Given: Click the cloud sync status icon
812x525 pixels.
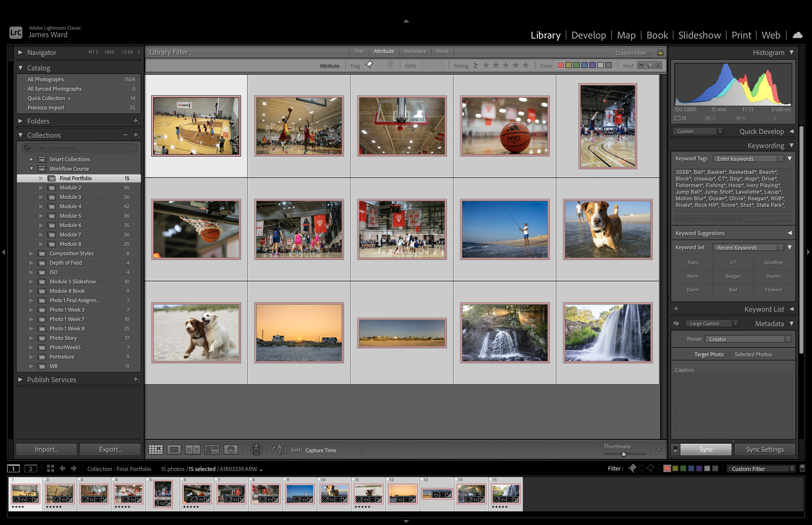Looking at the screenshot, I should pyautogui.click(x=797, y=35).
